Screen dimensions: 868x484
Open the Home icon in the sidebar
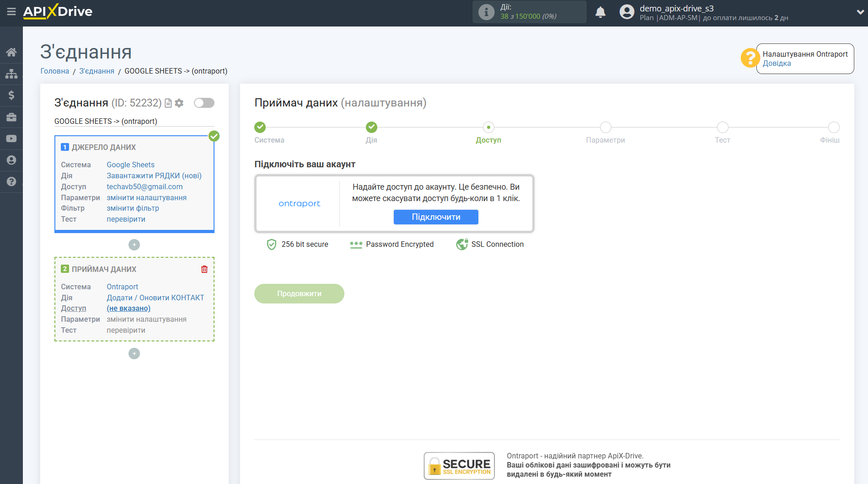pyautogui.click(x=11, y=52)
